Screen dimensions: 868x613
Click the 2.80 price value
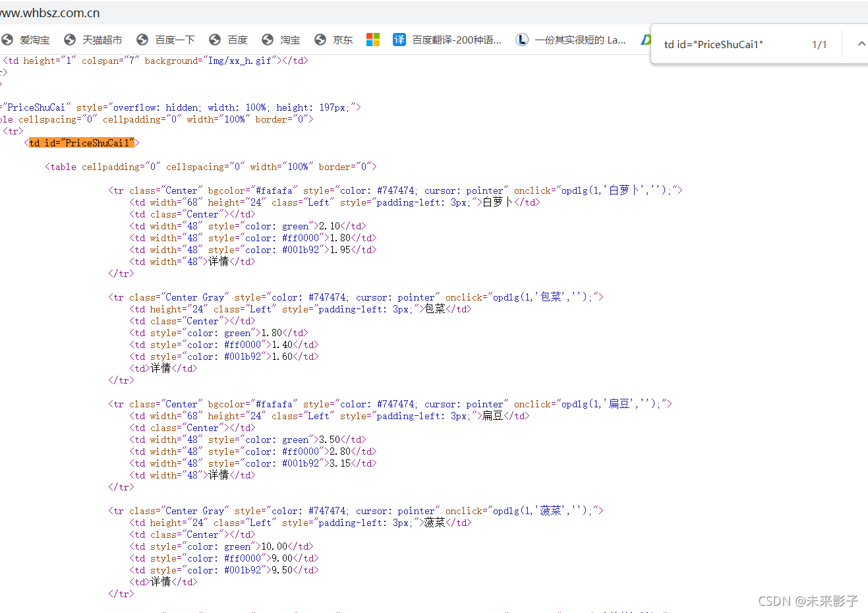tap(340, 452)
